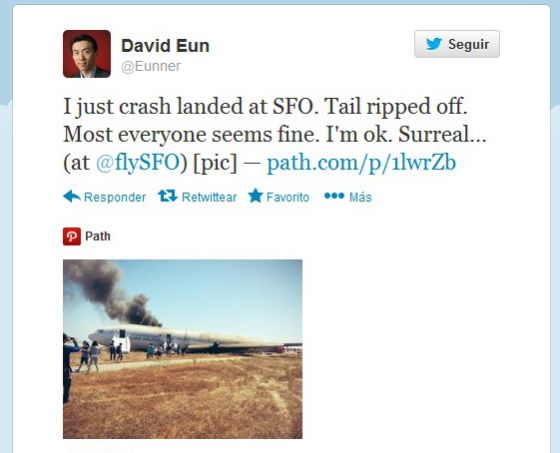Expand the Más three-dots menu icon
This screenshot has height=453, width=560.
coord(334,195)
